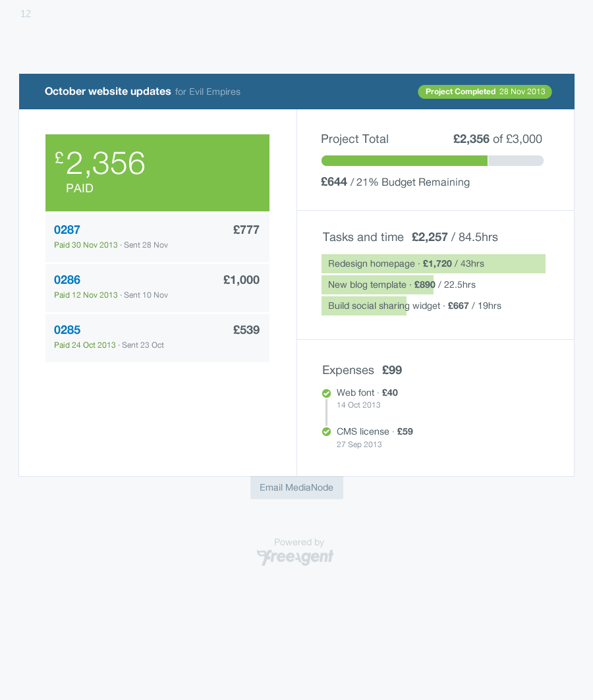Screen dimensions: 593x700
Task: Click the CMS license £59 expense
Action: click(374, 431)
